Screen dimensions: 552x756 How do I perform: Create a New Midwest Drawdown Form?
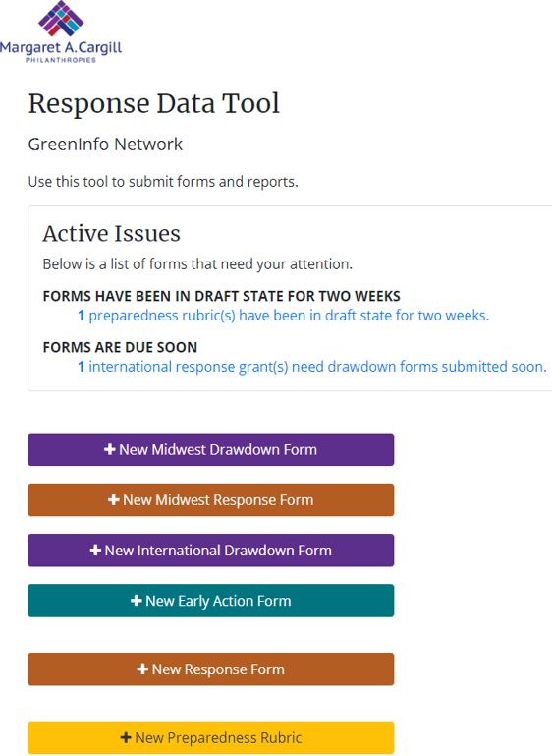pyautogui.click(x=210, y=449)
